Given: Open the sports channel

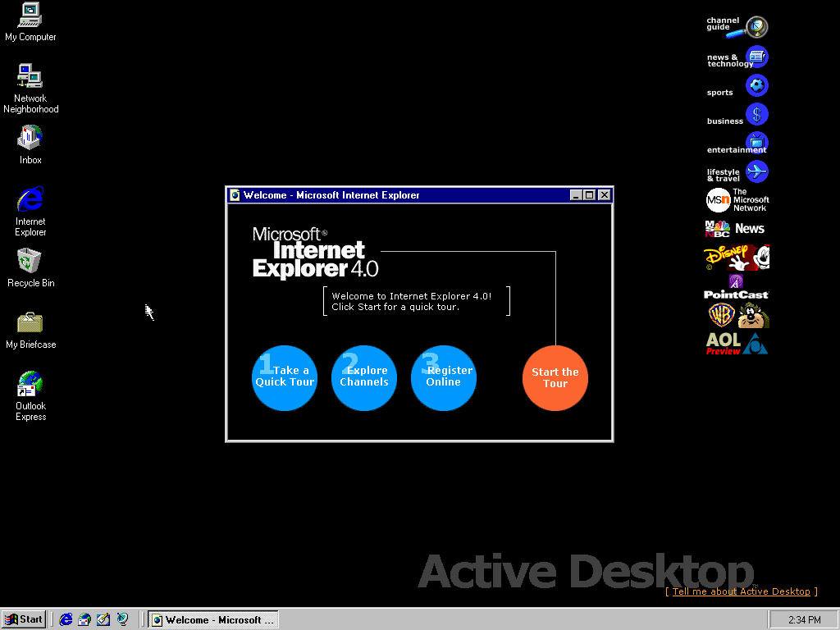Looking at the screenshot, I should (737, 86).
